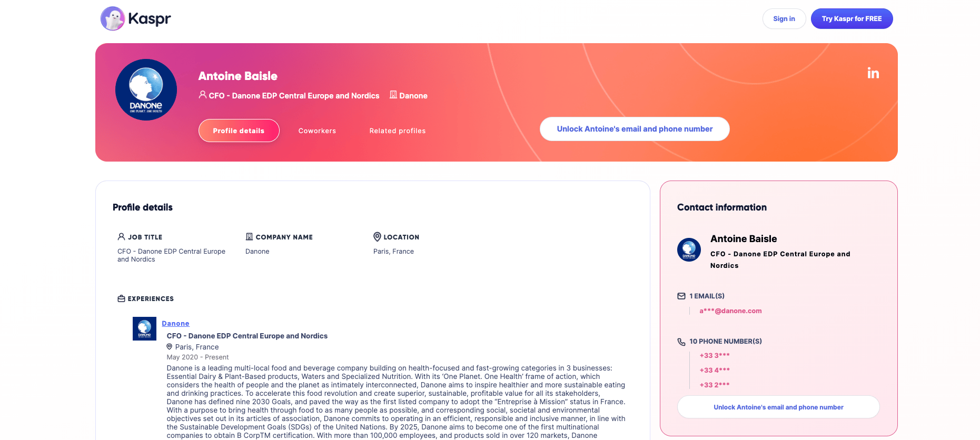
Task: Open the LinkedIn profile icon
Action: tap(873, 73)
